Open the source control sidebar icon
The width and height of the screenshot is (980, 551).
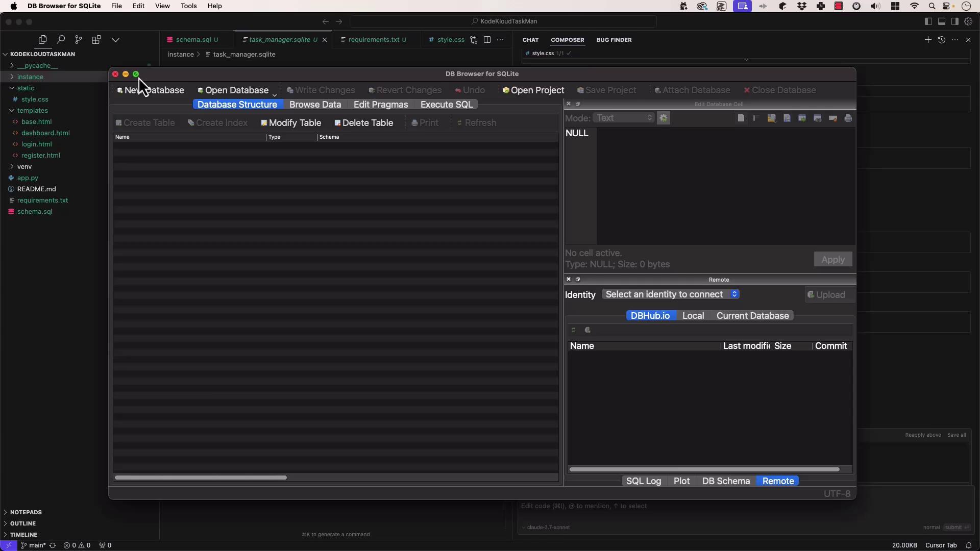pyautogui.click(x=78, y=40)
